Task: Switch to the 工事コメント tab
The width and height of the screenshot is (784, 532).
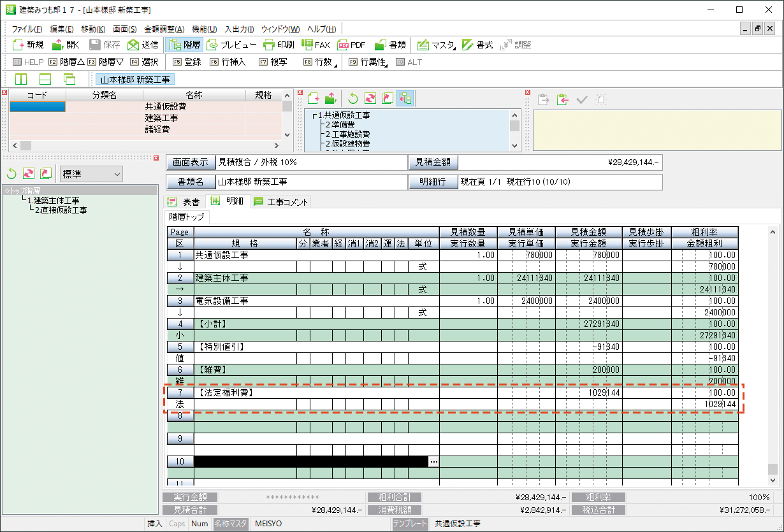Action: pyautogui.click(x=281, y=202)
